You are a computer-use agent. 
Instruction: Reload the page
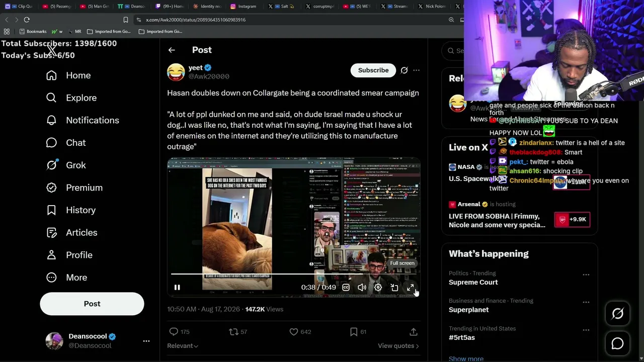tap(27, 20)
